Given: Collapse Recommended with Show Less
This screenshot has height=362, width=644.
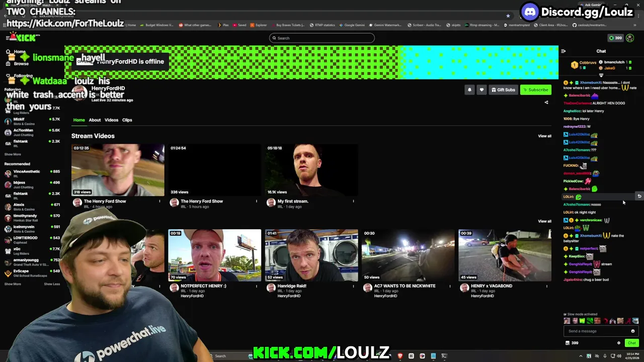Looking at the screenshot, I should tap(52, 284).
